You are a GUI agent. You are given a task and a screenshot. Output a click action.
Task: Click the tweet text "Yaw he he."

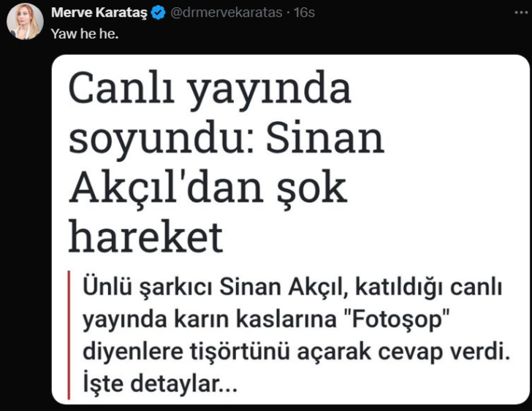point(85,34)
